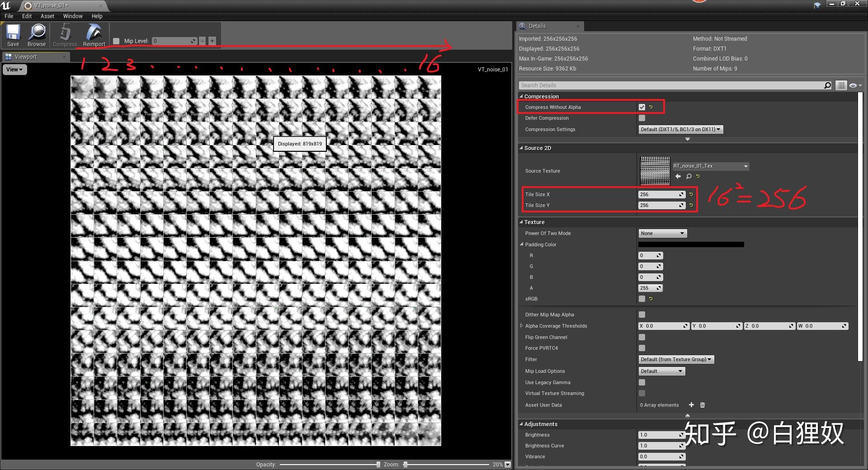Image resolution: width=868 pixels, height=470 pixels.
Task: Click the delete icon beside Asset User Data
Action: (x=702, y=405)
